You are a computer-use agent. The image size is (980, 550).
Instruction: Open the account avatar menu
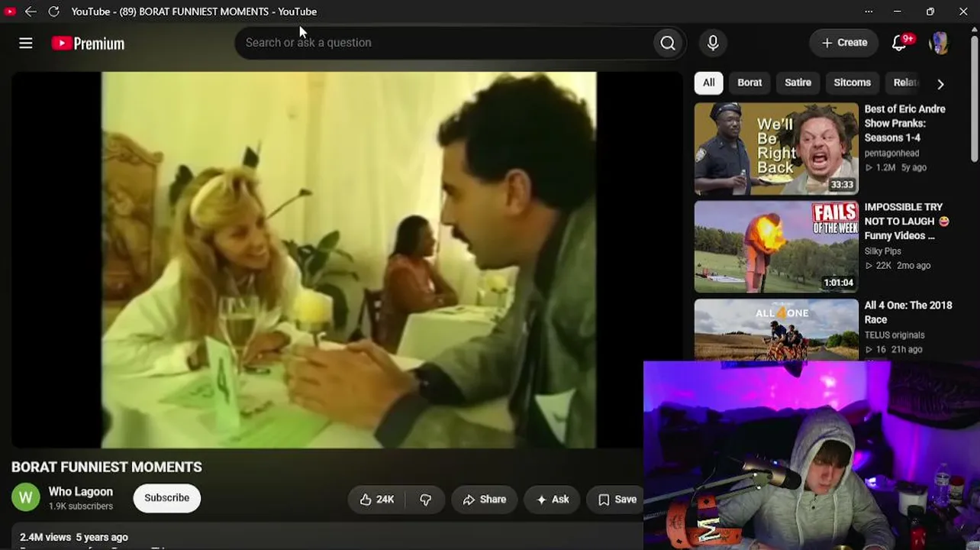pyautogui.click(x=938, y=43)
